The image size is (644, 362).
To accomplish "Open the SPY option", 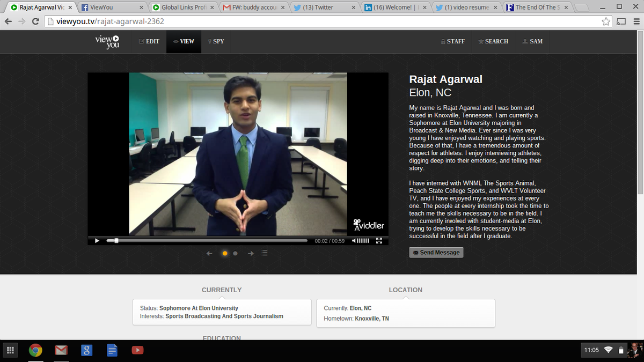I will [x=216, y=41].
